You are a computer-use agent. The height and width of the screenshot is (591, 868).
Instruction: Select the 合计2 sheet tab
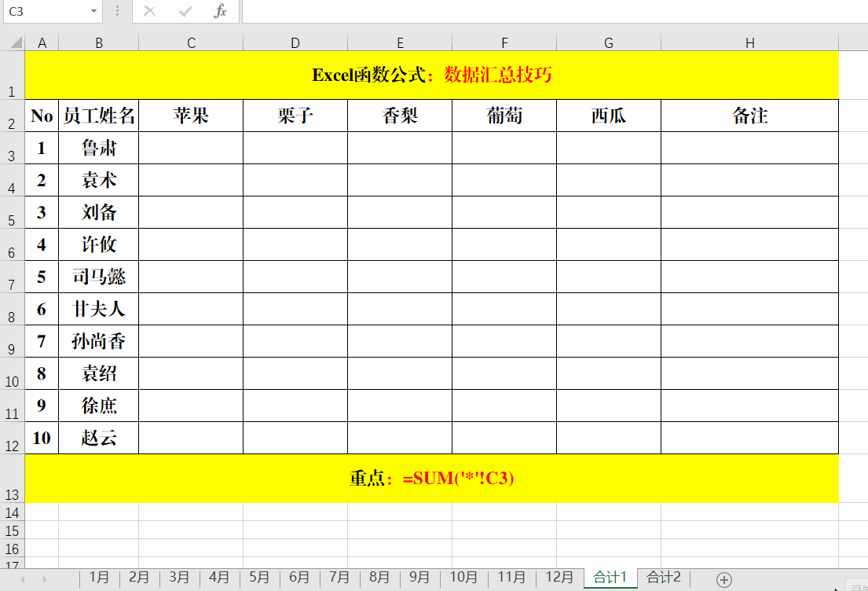pyautogui.click(x=664, y=578)
